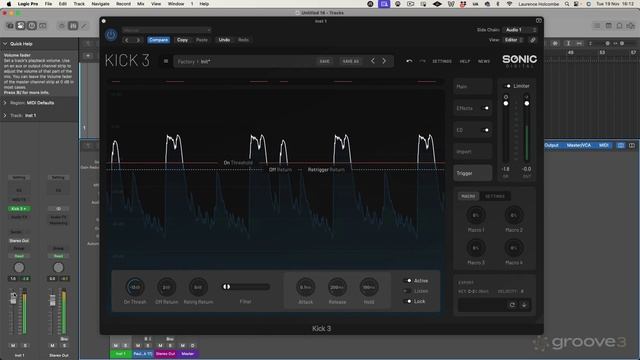Image resolution: width=640 pixels, height=360 pixels.
Task: Click the SAVE preset button
Action: tap(324, 61)
